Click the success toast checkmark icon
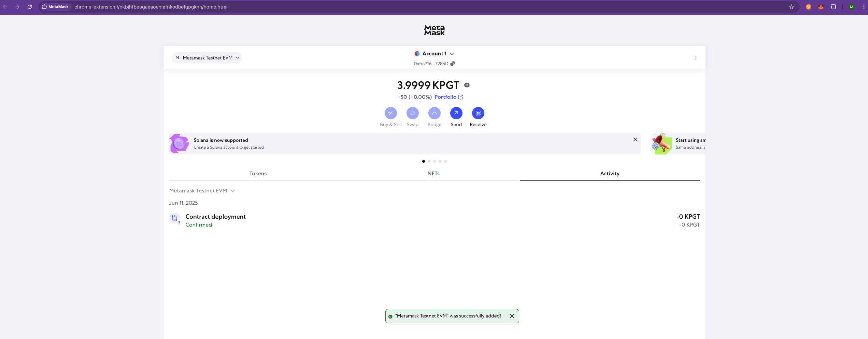Image resolution: width=868 pixels, height=339 pixels. (x=390, y=316)
